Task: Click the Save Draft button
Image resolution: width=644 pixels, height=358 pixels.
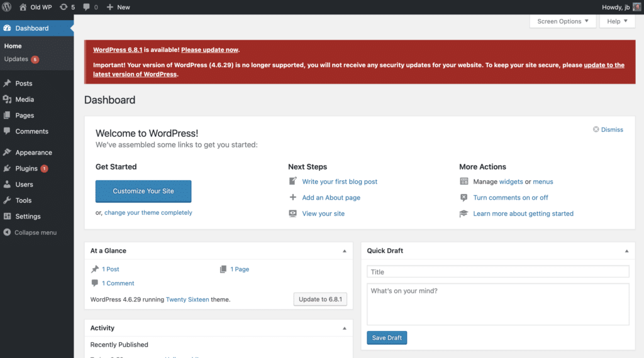Action: point(387,337)
